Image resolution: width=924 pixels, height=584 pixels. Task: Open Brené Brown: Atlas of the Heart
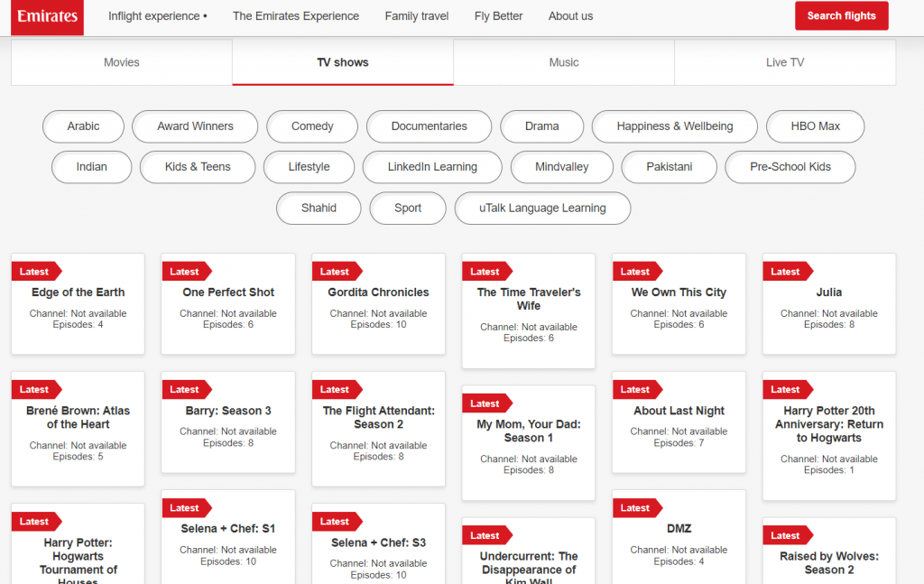(x=78, y=429)
